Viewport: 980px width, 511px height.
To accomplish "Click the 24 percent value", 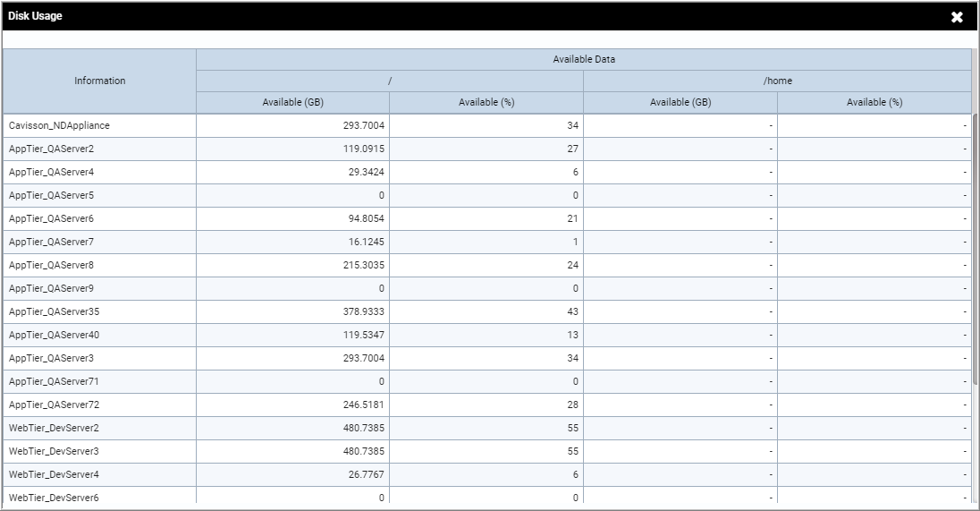I will tap(572, 265).
